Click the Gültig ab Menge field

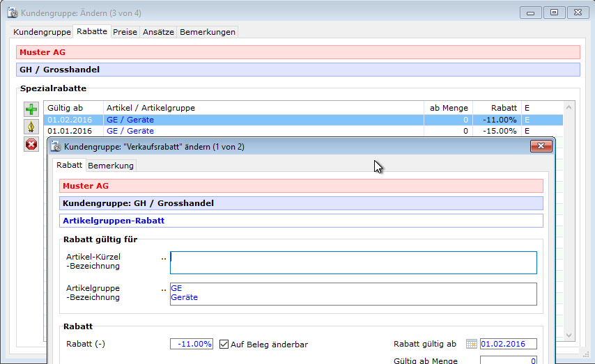[508, 361]
